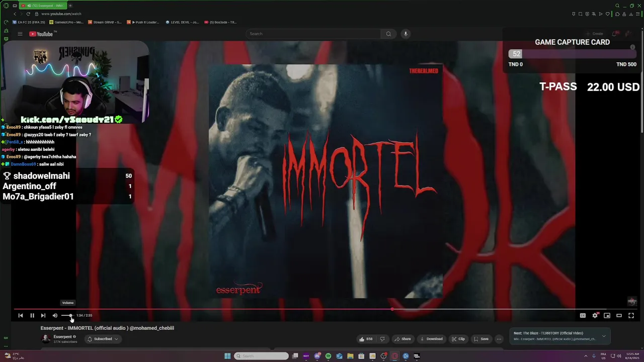Focus the YouTube search field
The height and width of the screenshot is (362, 644).
(x=313, y=34)
